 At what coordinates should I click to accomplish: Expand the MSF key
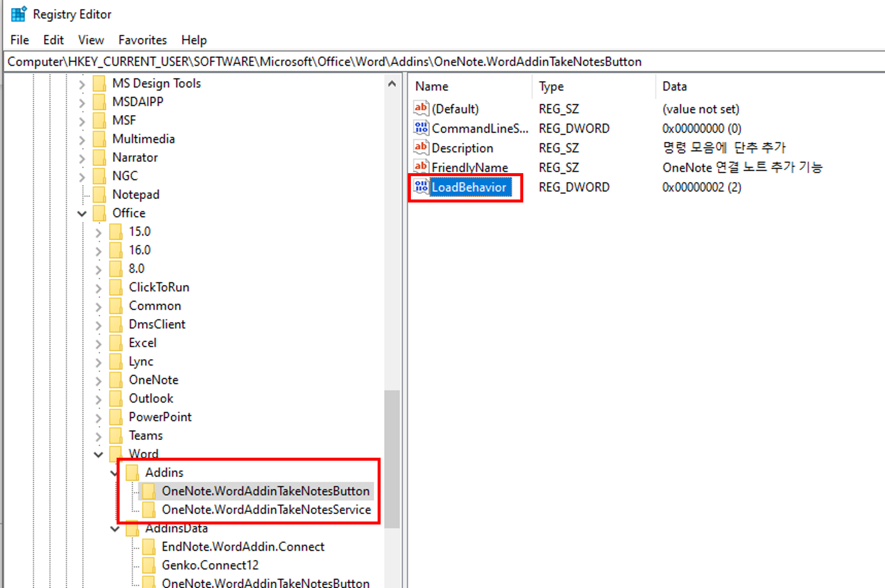pos(82,122)
